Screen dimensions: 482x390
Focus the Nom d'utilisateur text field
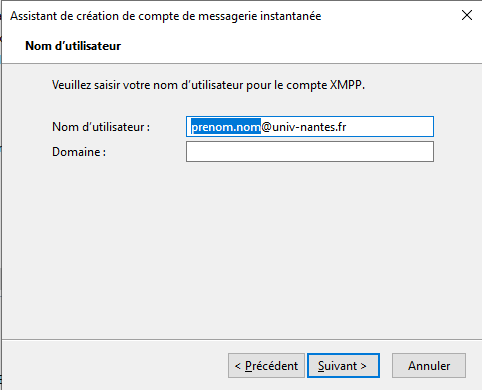310,127
